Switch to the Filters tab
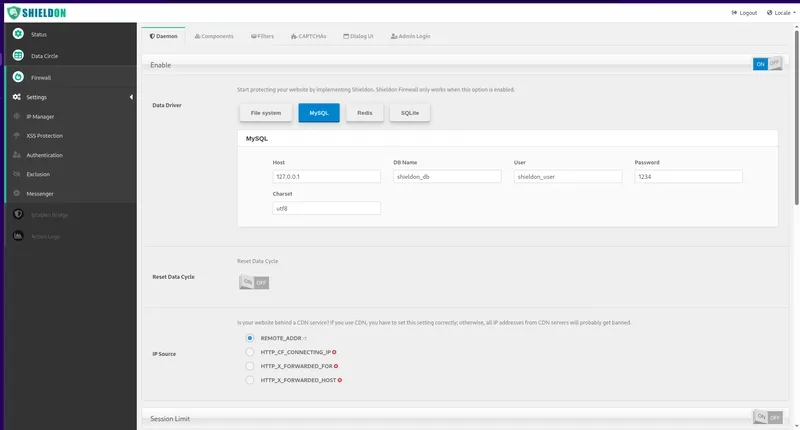This screenshot has height=430, width=800. (x=262, y=36)
